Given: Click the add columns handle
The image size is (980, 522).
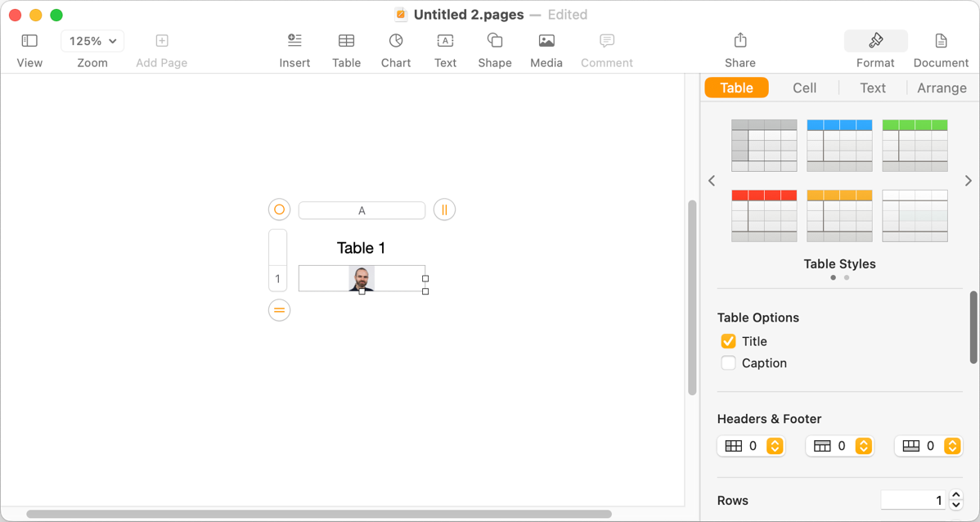Looking at the screenshot, I should coord(444,209).
